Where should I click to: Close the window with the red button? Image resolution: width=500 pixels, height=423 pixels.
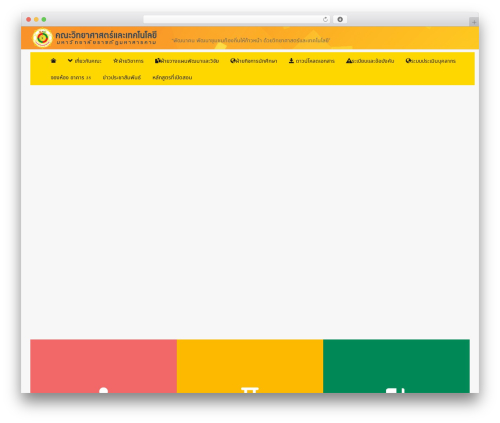pyautogui.click(x=29, y=19)
